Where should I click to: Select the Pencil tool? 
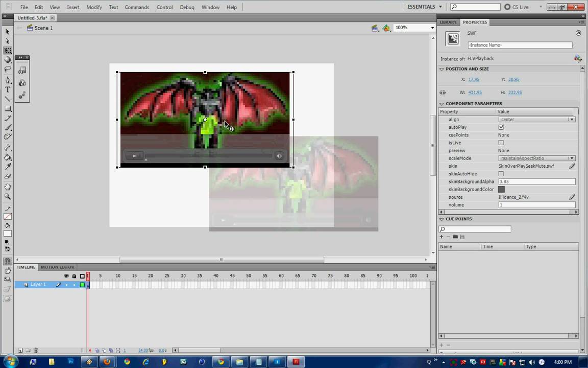(x=8, y=118)
